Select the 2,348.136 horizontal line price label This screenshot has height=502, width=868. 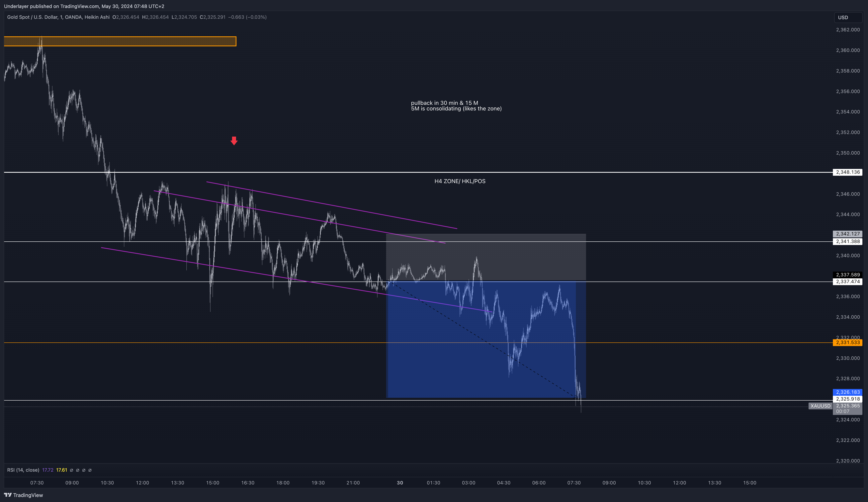point(848,172)
